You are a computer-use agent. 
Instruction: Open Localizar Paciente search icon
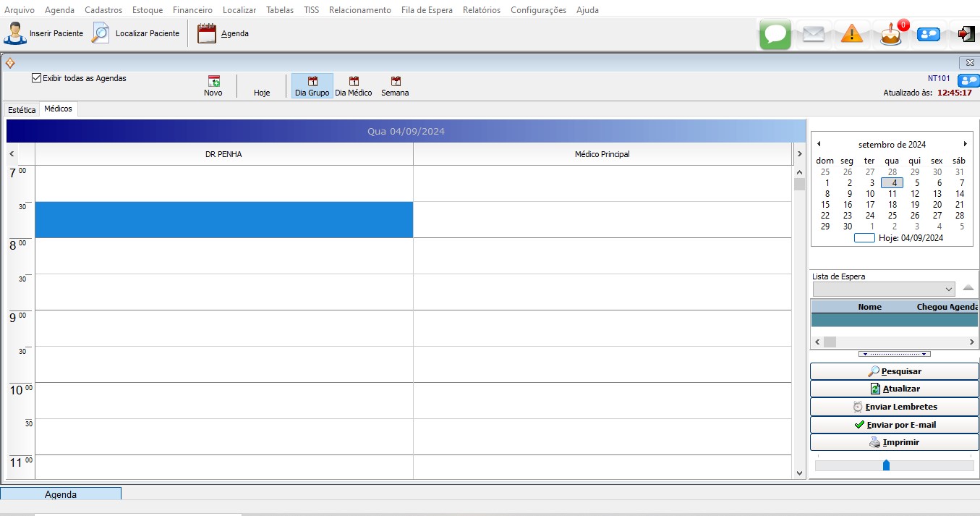(x=101, y=33)
